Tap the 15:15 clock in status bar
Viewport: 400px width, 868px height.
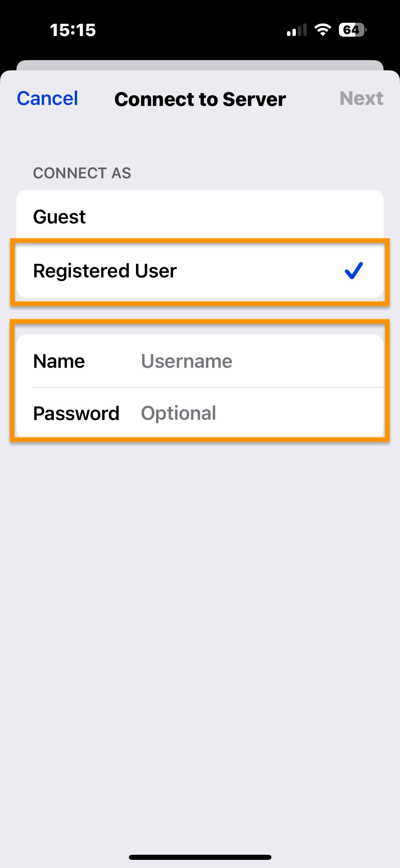[73, 30]
